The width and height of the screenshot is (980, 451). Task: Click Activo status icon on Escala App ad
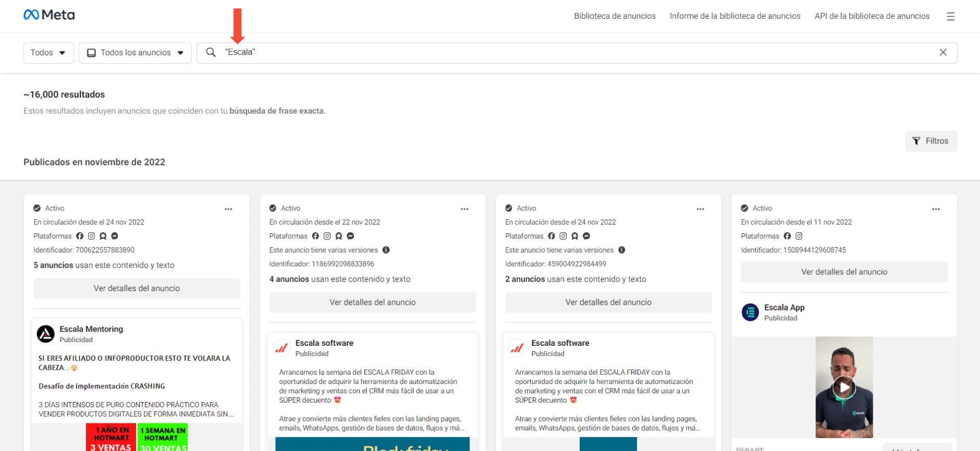click(744, 208)
